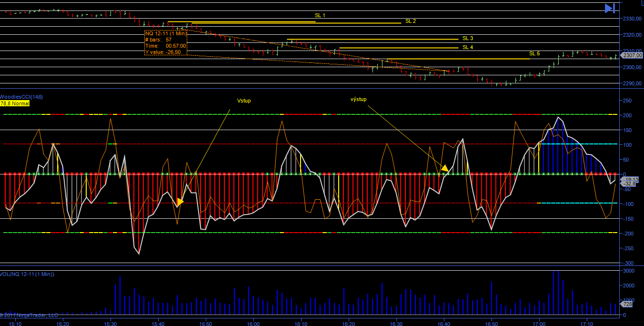Click the yellow arrow marker at výstup exit
644x326 pixels.
[445, 168]
